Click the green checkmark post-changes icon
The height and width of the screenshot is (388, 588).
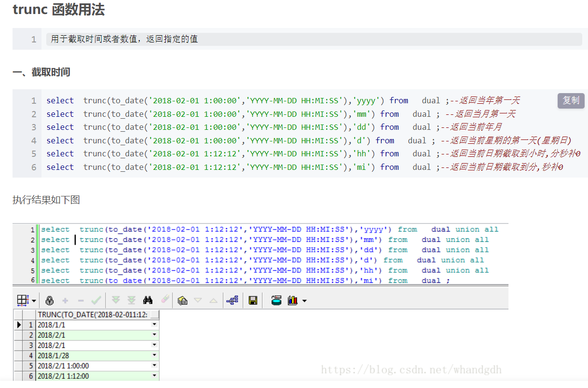pyautogui.click(x=96, y=301)
